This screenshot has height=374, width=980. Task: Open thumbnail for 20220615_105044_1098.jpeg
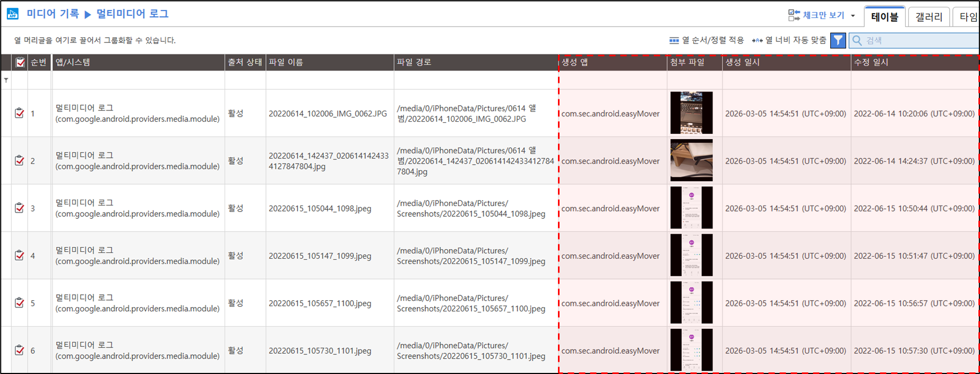pos(691,208)
